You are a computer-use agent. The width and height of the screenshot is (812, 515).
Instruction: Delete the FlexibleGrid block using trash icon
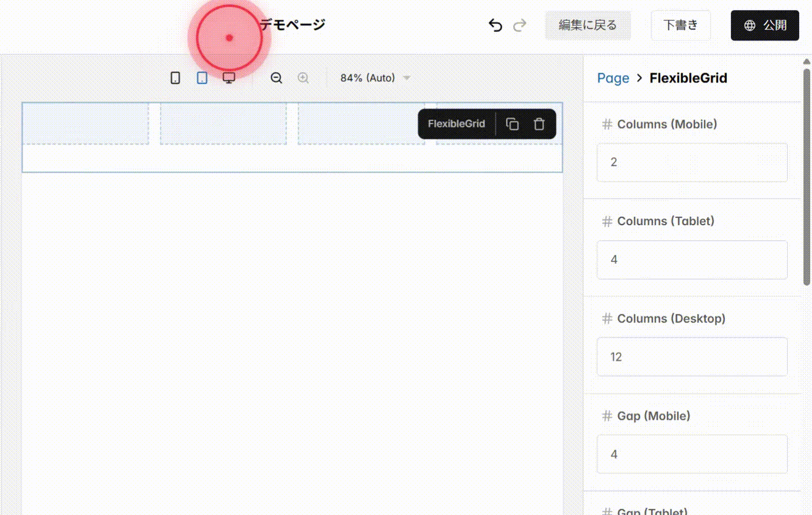(x=539, y=124)
